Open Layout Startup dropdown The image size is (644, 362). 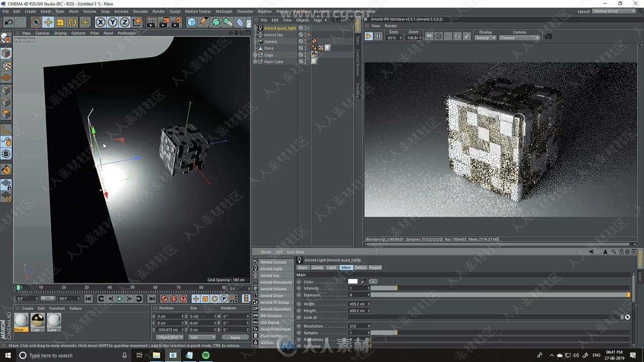click(x=614, y=11)
